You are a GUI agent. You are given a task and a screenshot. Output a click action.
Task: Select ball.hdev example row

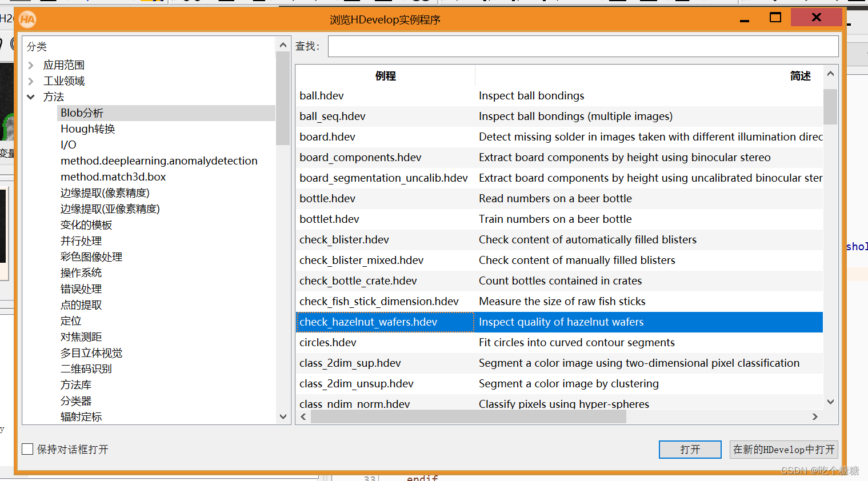coord(559,96)
